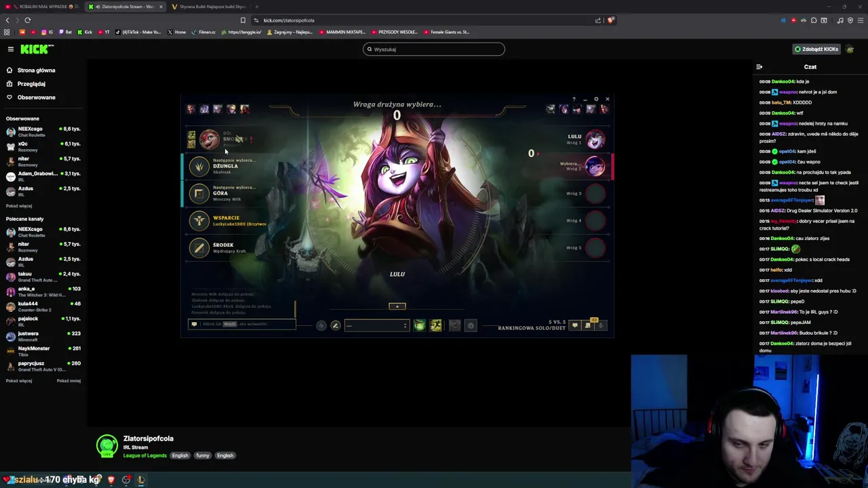868x488 pixels.
Task: Expand recommended channels with Pokaż więcej
Action: pos(19,380)
